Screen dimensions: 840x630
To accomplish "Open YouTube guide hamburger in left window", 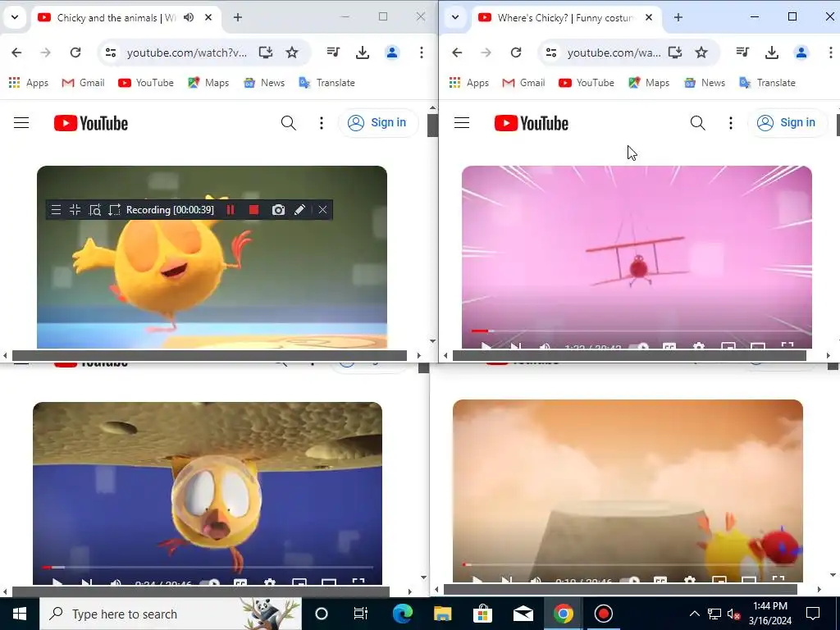I will pyautogui.click(x=21, y=123).
